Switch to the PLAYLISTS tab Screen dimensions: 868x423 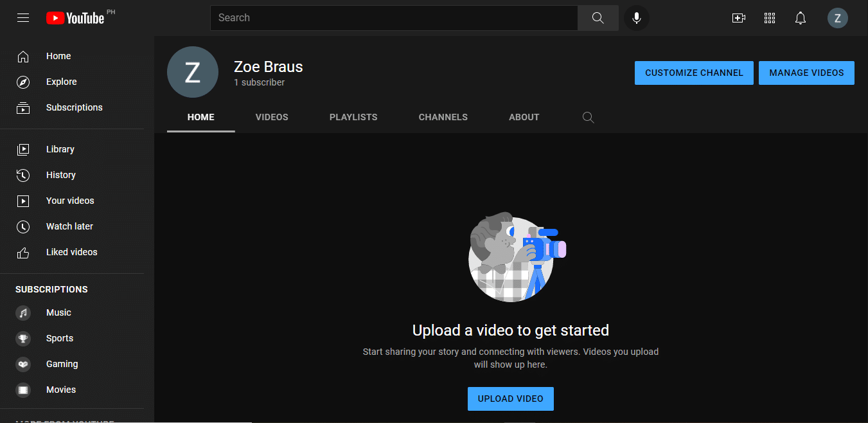[x=353, y=117]
